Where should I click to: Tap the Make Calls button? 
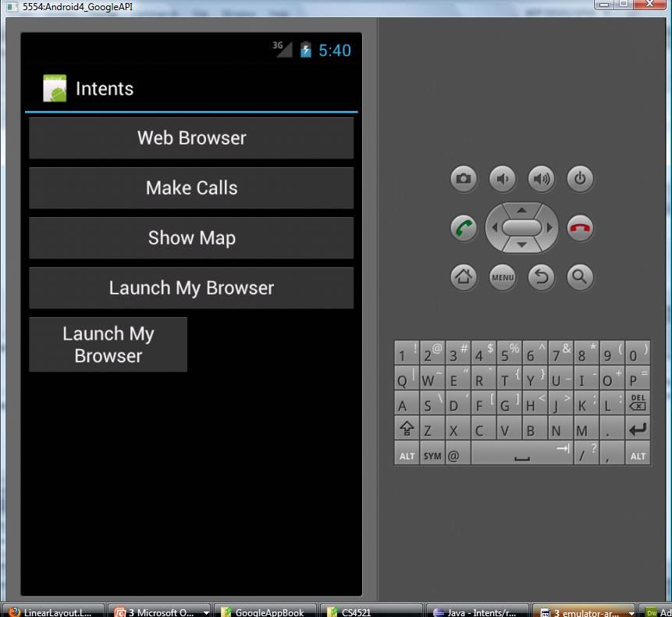(191, 188)
